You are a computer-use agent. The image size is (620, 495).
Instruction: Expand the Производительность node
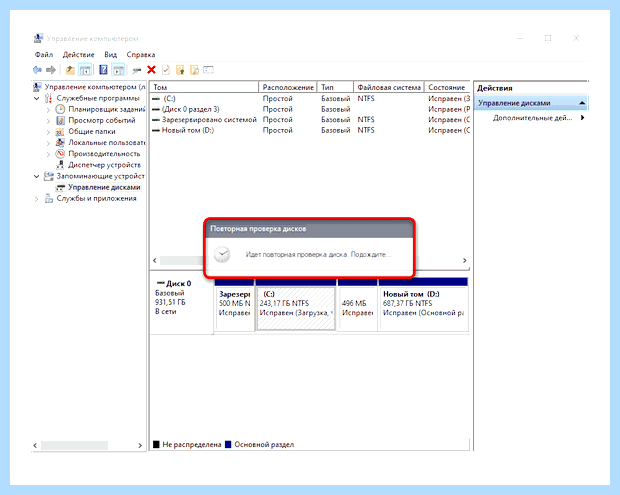[48, 154]
